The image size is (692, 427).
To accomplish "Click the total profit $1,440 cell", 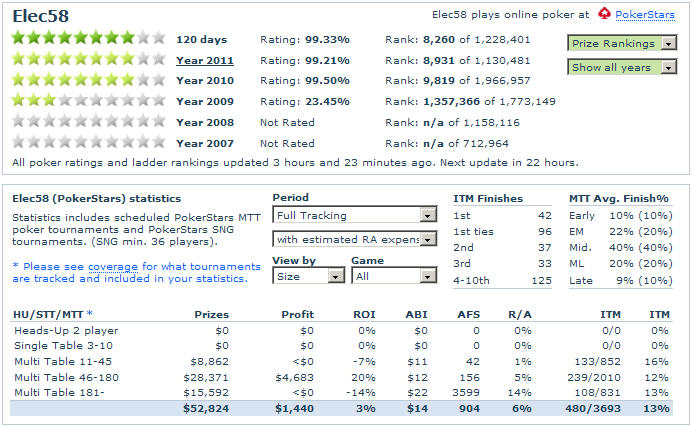I will pos(294,408).
